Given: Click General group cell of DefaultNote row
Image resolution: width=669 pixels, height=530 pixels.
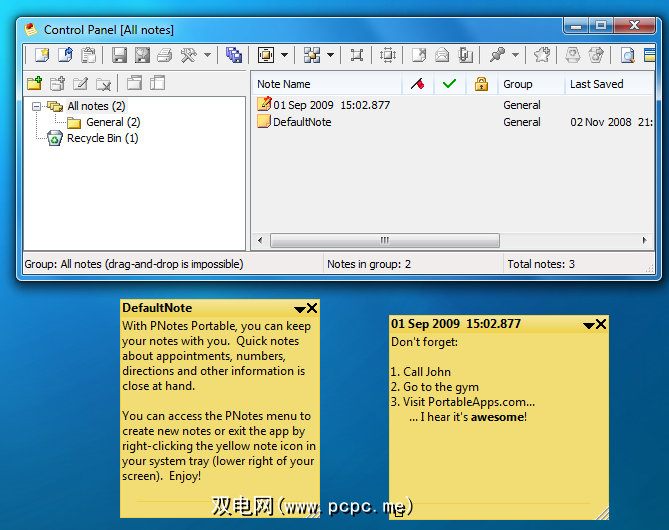Looking at the screenshot, I should point(521,122).
